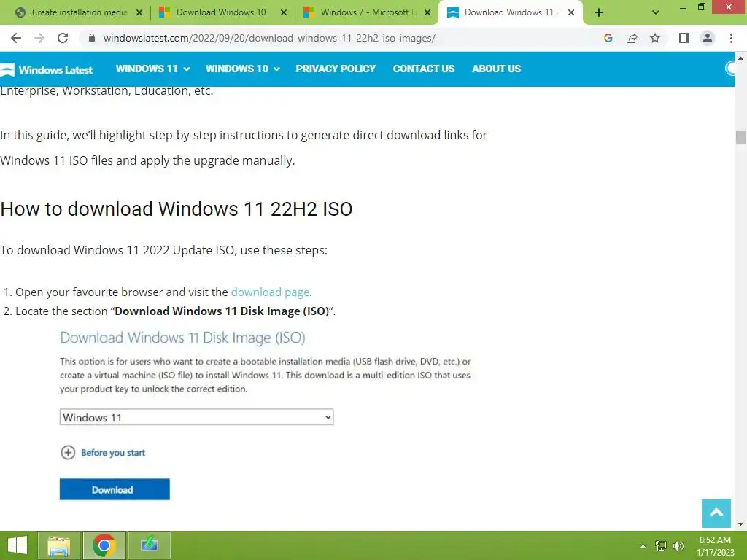Open the Windows 11 edition dropdown
Screen dimensions: 747x560
[x=196, y=417]
